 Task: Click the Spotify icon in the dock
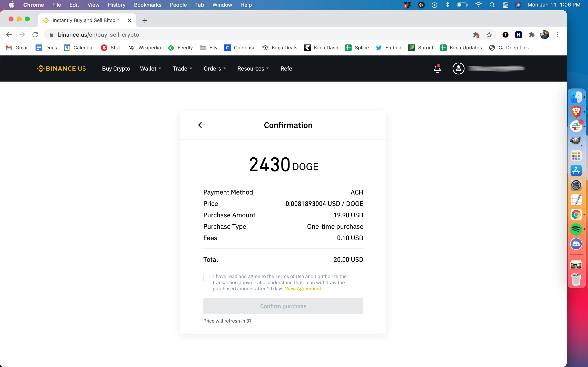pyautogui.click(x=576, y=229)
